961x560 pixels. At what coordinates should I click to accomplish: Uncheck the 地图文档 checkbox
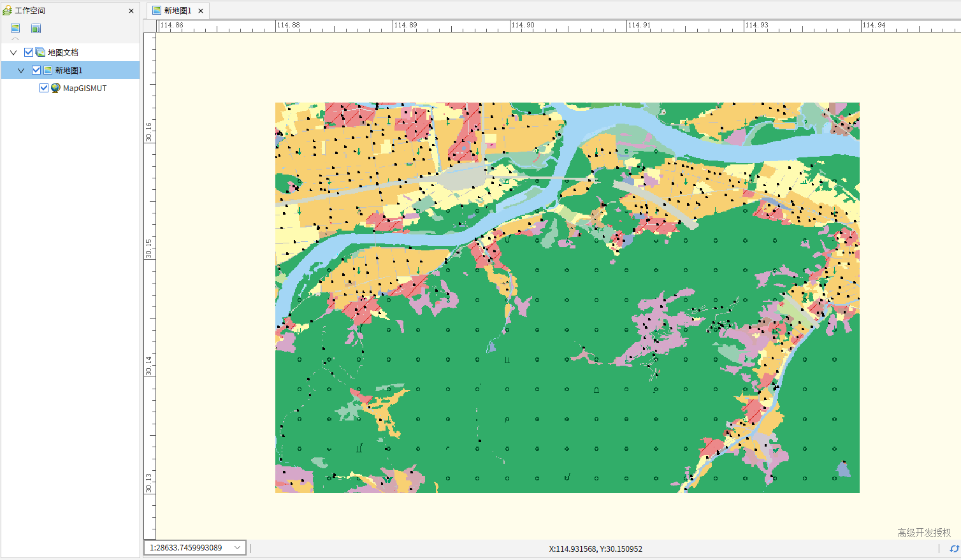[29, 52]
